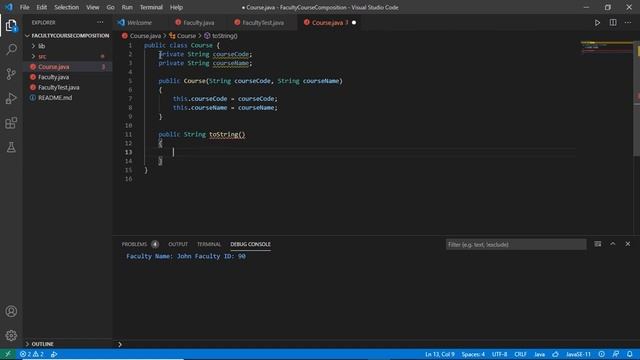The height and width of the screenshot is (360, 640).
Task: Select language mode Java in status bar
Action: point(540,354)
